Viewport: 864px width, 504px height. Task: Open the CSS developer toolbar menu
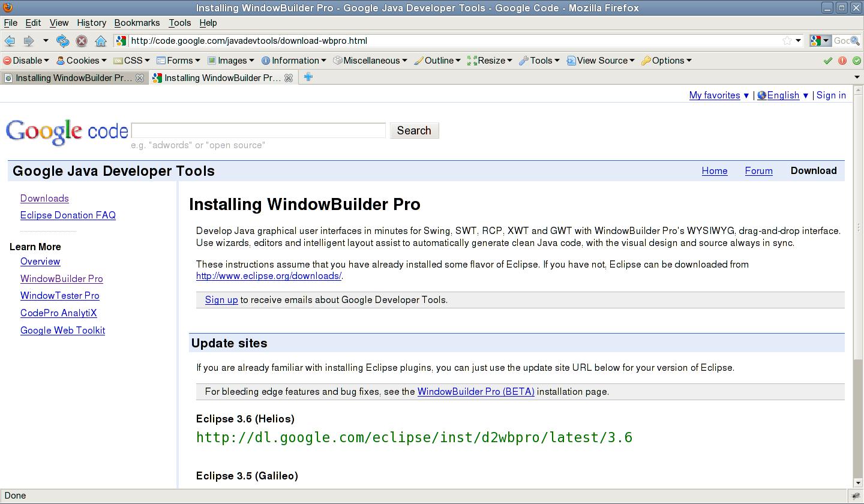tap(132, 61)
